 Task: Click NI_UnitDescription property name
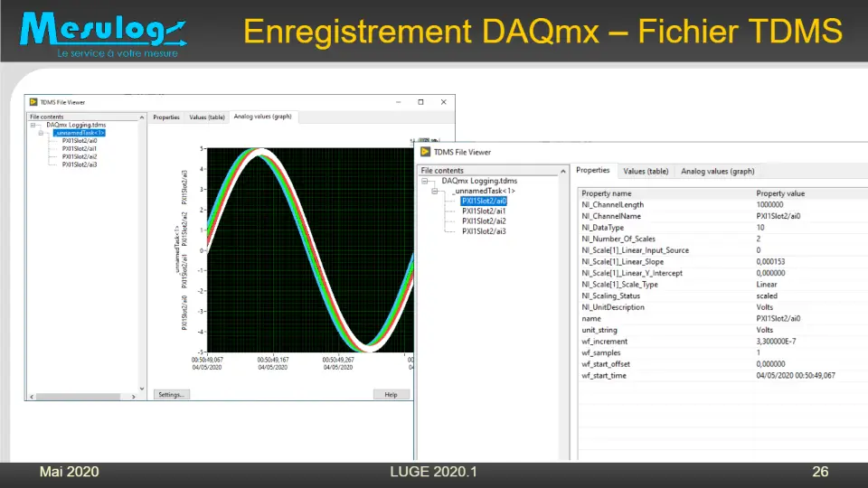613,307
